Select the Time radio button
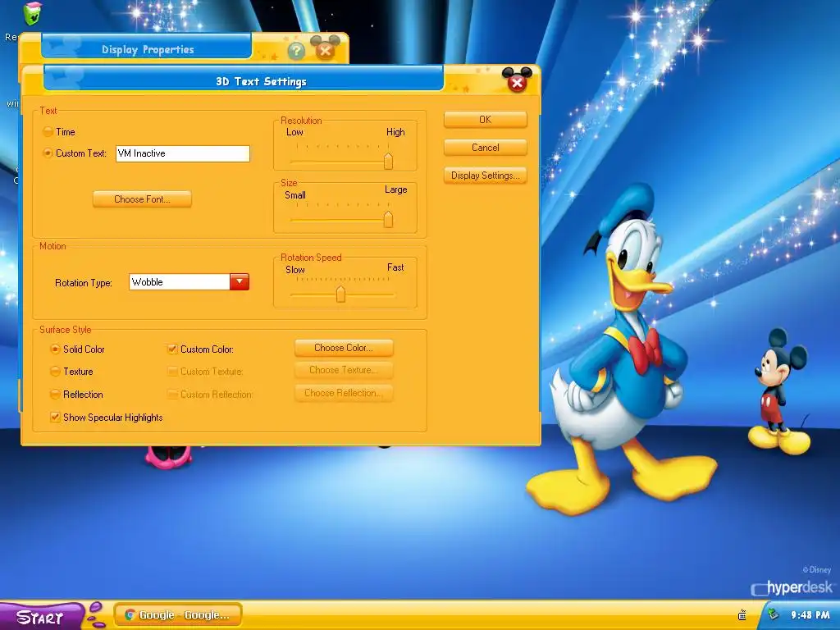 (x=48, y=132)
